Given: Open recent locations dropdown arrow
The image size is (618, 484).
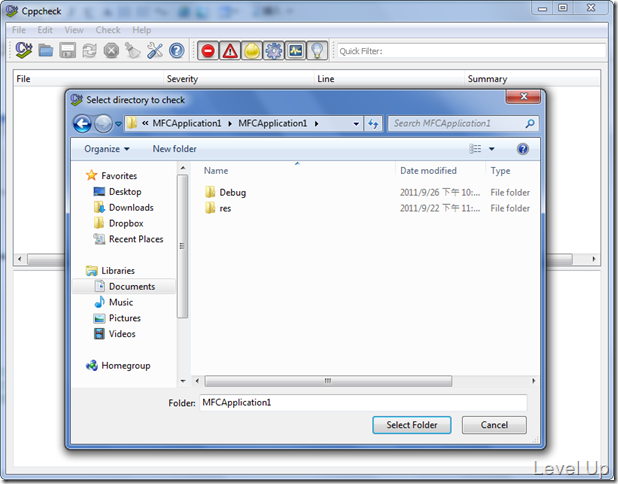Looking at the screenshot, I should [118, 124].
